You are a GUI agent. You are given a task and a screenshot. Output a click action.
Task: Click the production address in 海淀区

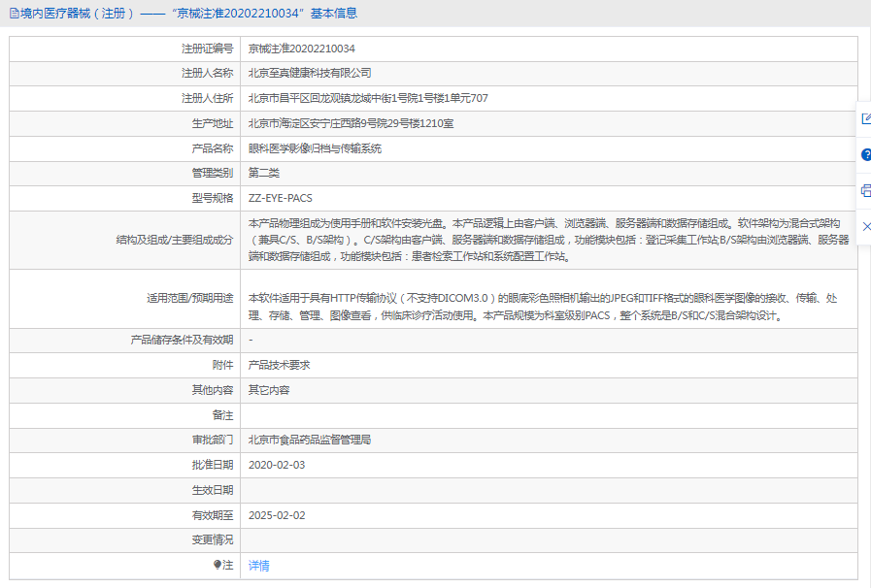click(351, 123)
